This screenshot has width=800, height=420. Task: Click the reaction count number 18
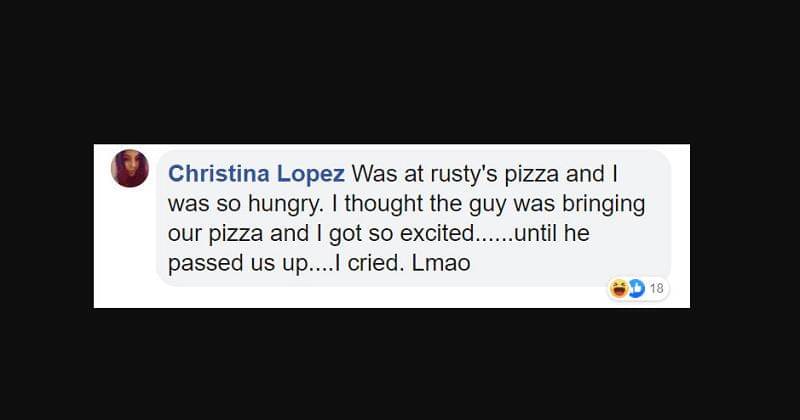click(x=657, y=289)
